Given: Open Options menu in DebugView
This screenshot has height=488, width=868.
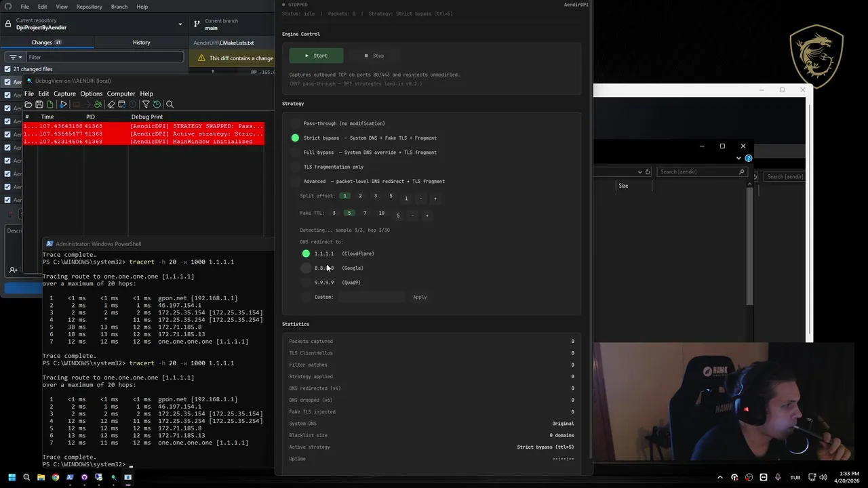Looking at the screenshot, I should pyautogui.click(x=91, y=94).
